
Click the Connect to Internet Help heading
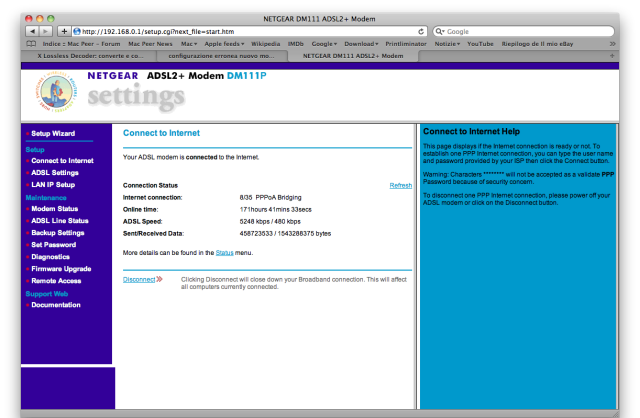point(471,131)
